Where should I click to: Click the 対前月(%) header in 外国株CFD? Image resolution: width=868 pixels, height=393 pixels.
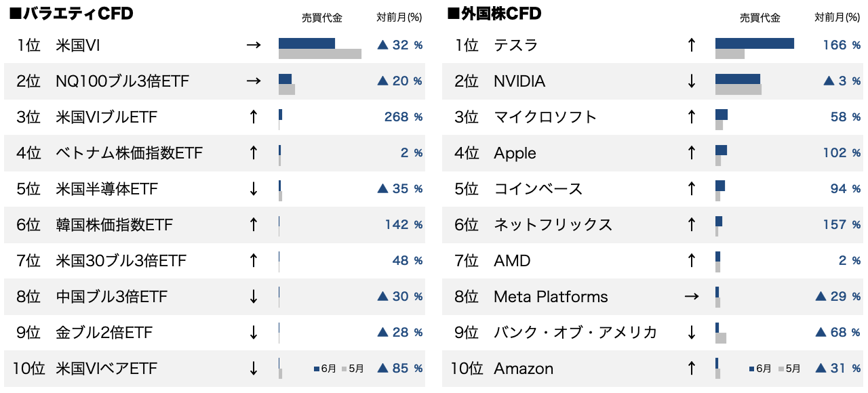[837, 18]
